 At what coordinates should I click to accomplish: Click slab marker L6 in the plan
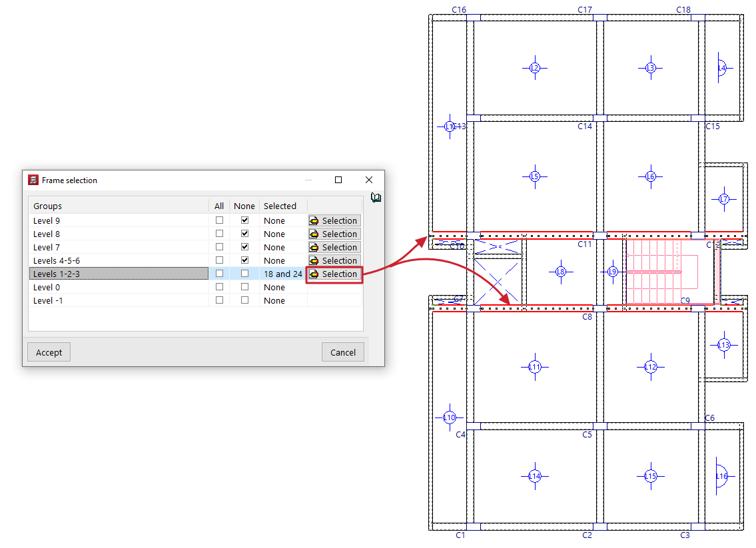pyautogui.click(x=650, y=176)
